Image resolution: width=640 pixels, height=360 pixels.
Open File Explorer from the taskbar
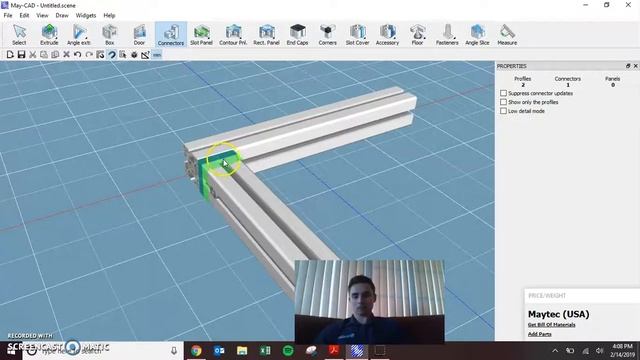[242, 351]
